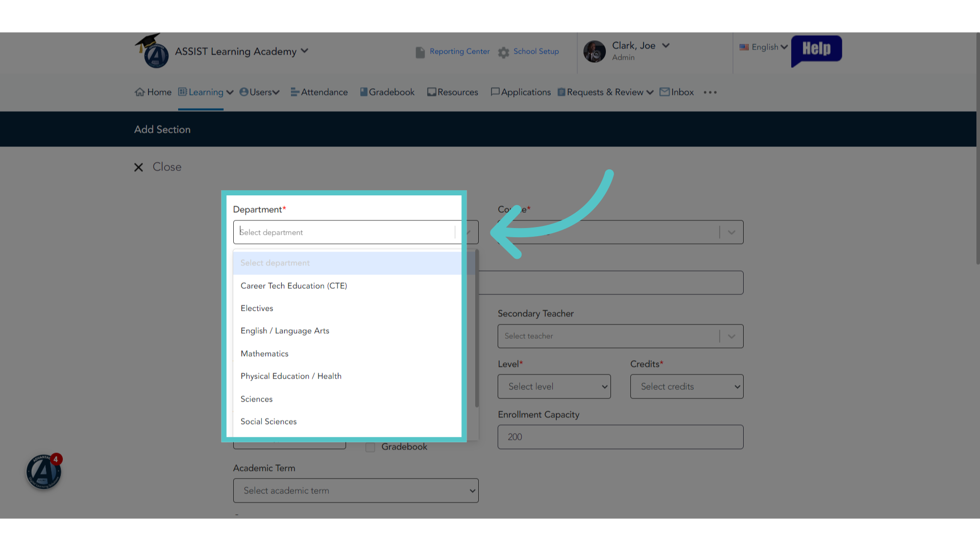
Task: Open the Select level dropdown
Action: (554, 386)
